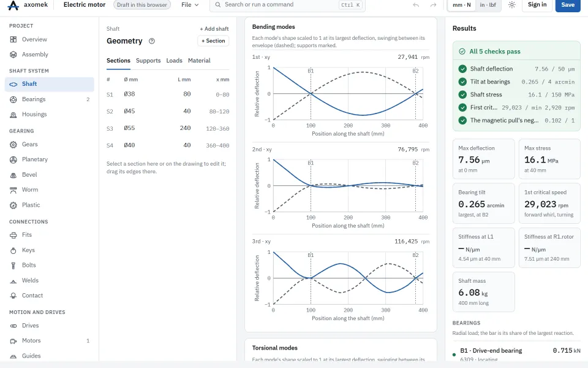Screen dimensions: 588x368
Task: Switch to the Loads tab
Action: point(175,61)
